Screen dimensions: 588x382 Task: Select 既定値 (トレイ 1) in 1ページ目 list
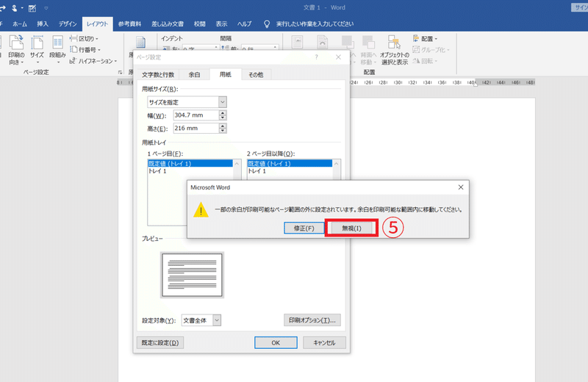[190, 163]
